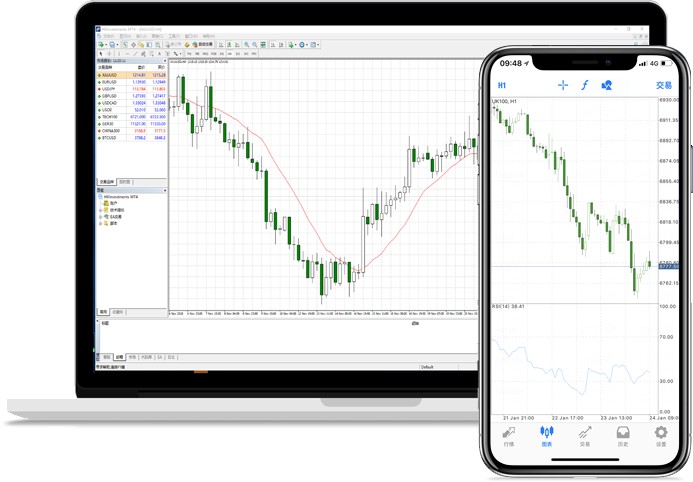
Task: Select the BTCUSD symbol row
Action: click(x=132, y=138)
